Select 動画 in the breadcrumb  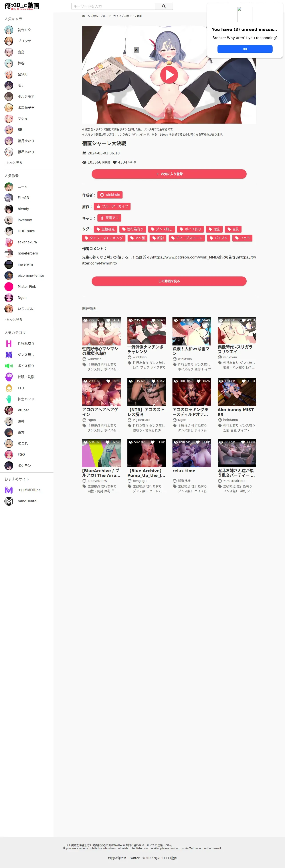[139, 16]
